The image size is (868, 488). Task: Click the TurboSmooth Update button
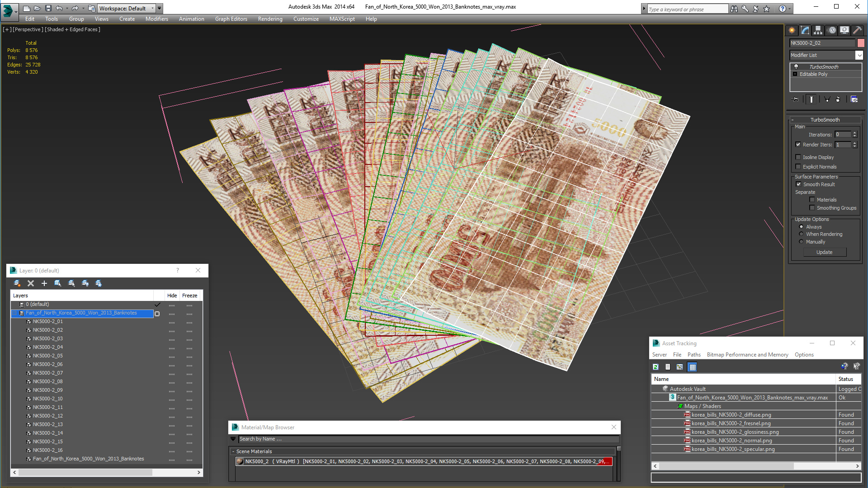pos(825,252)
